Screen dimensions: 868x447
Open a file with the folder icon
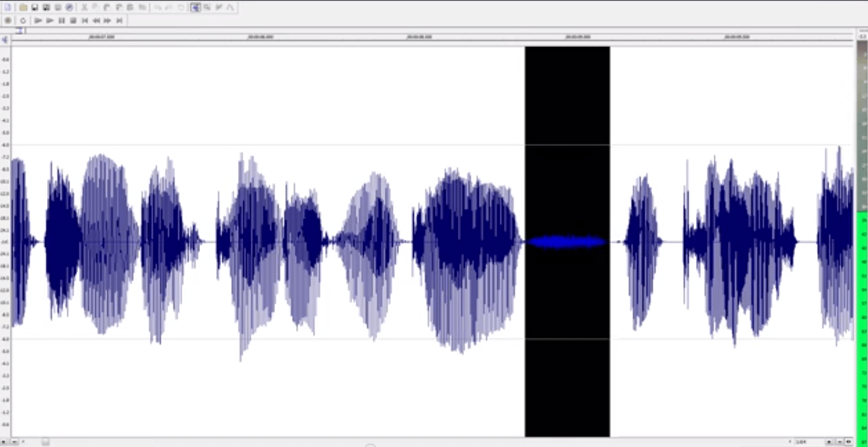coord(23,8)
